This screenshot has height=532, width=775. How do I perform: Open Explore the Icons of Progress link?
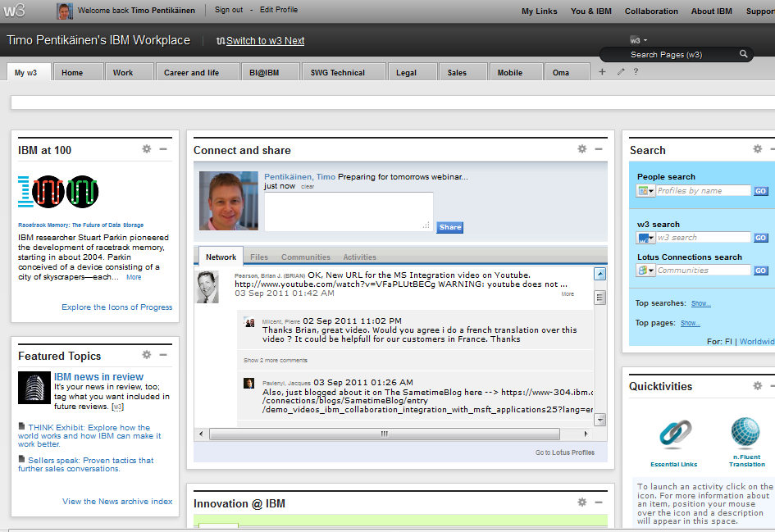(x=117, y=307)
